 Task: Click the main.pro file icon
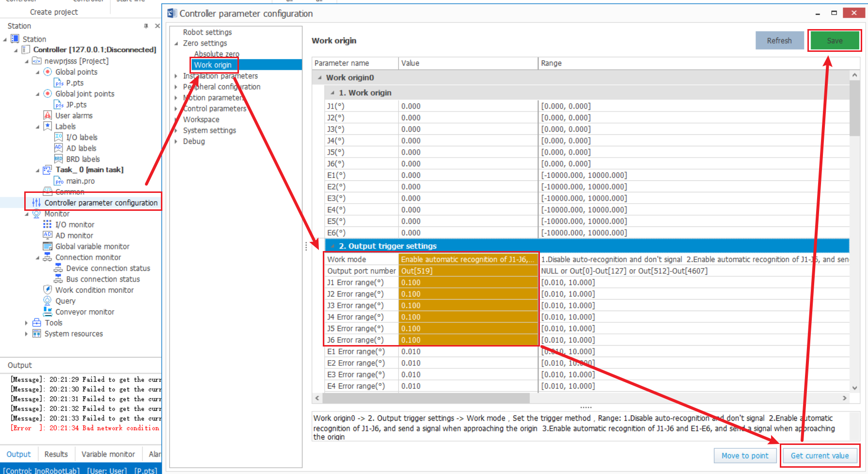pos(59,181)
